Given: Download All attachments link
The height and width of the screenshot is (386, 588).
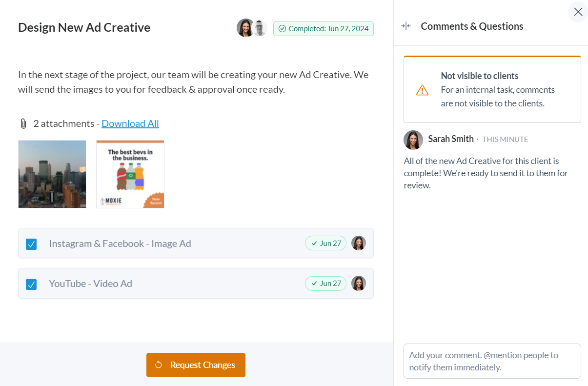Looking at the screenshot, I should coord(130,123).
